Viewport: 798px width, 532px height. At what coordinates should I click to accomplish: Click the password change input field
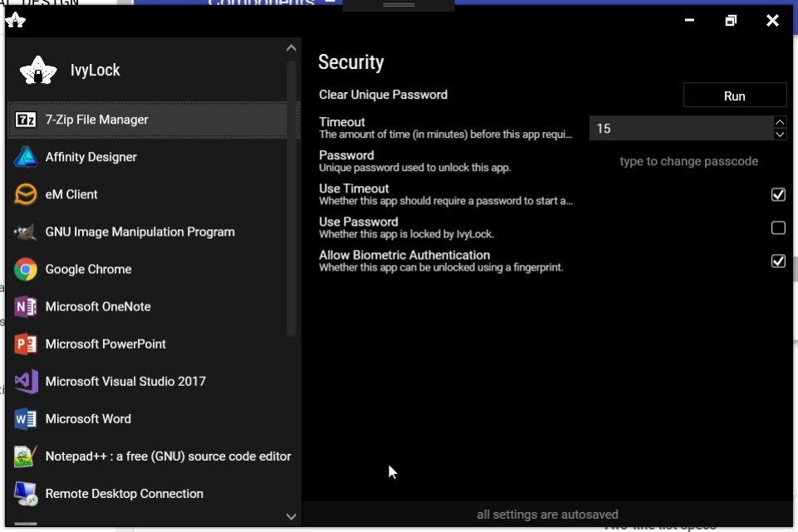point(688,161)
